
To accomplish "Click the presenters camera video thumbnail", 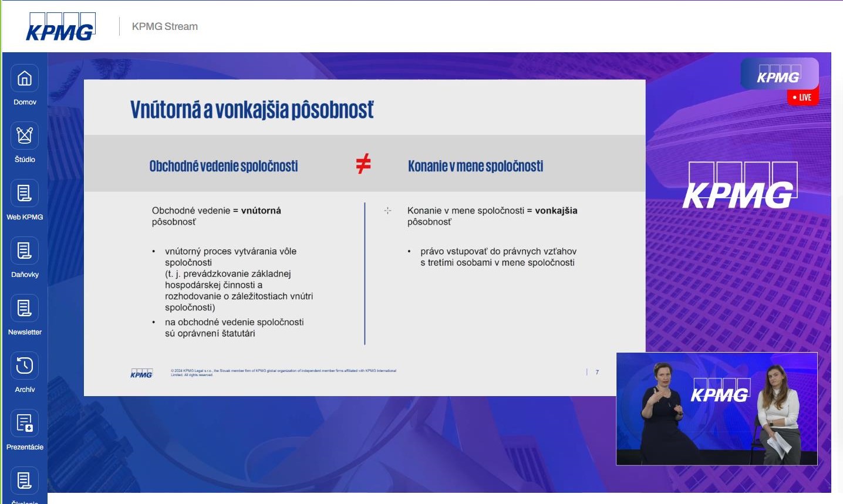I will [717, 409].
